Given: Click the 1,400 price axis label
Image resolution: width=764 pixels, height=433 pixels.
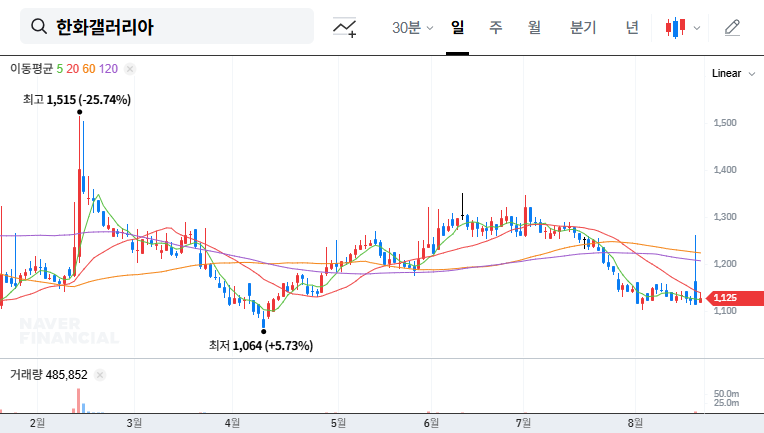Looking at the screenshot, I should 725,170.
